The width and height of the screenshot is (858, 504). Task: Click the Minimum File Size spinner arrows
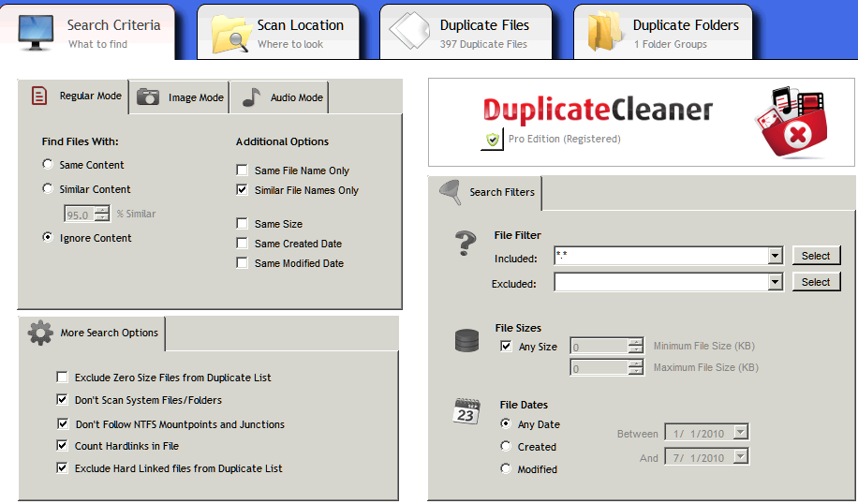click(635, 347)
